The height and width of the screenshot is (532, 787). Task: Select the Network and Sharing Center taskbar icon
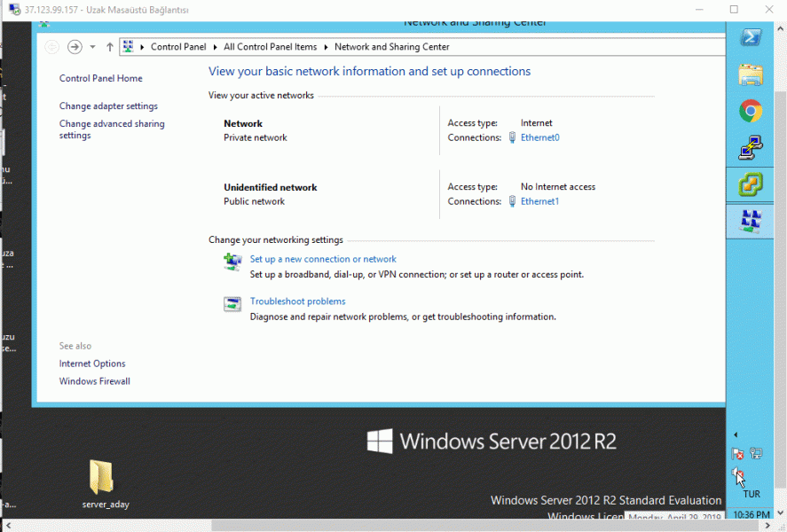(751, 221)
